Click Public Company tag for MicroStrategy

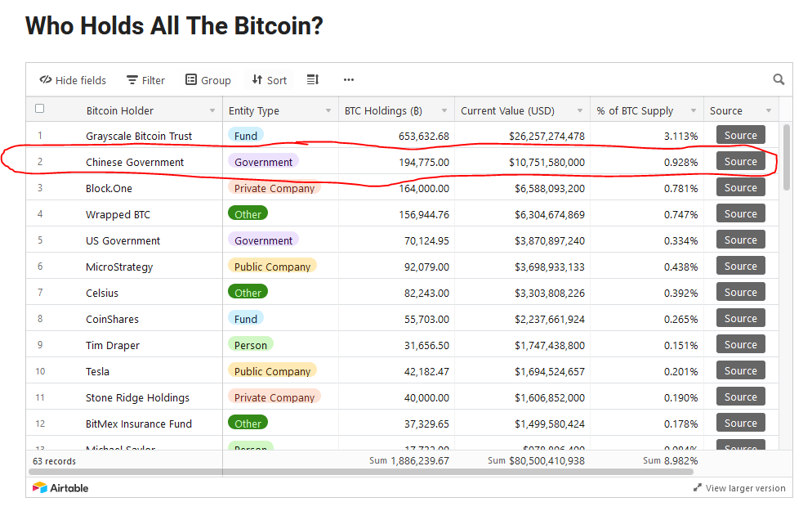click(272, 267)
